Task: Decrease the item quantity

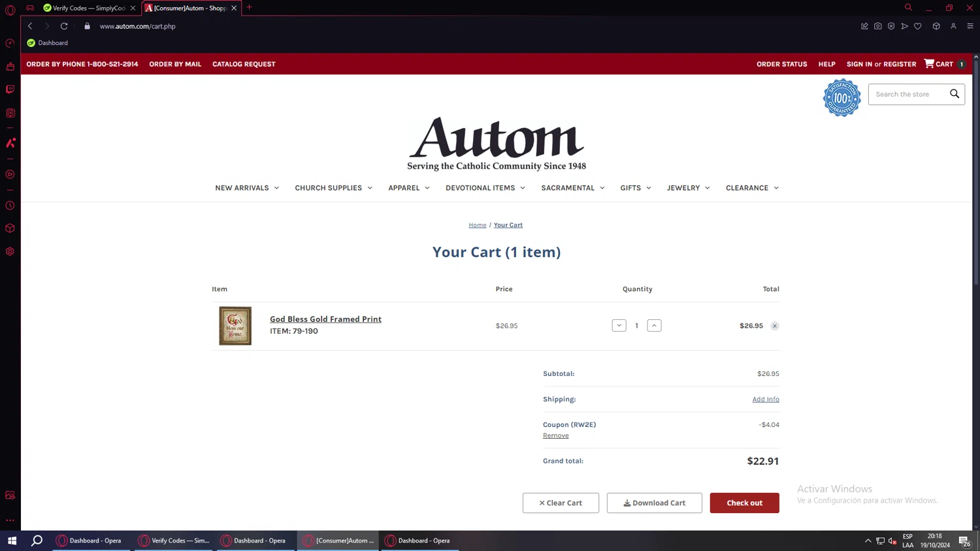Action: [x=619, y=325]
